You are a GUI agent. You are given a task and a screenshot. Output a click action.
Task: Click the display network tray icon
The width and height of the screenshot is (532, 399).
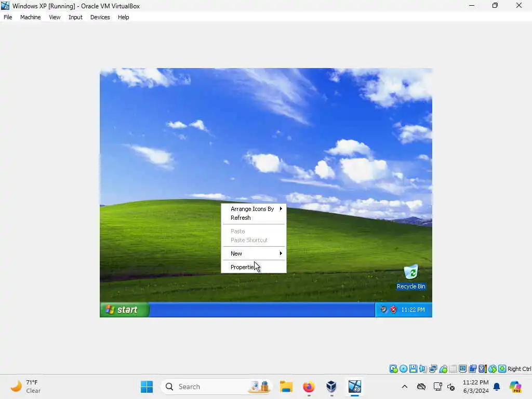tap(437, 387)
